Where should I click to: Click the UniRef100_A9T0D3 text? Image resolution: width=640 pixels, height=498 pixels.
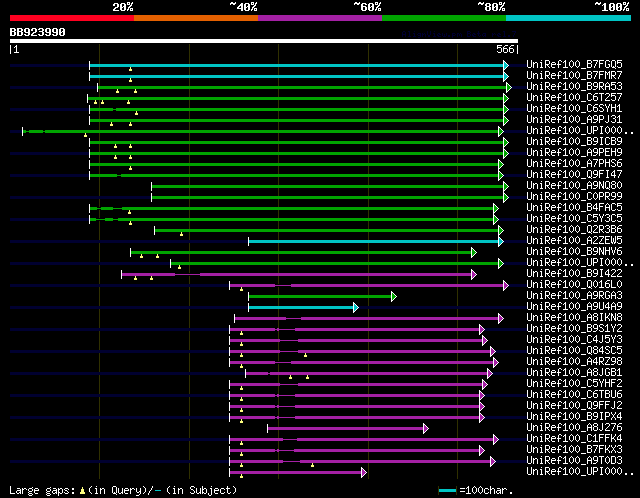[x=574, y=461]
